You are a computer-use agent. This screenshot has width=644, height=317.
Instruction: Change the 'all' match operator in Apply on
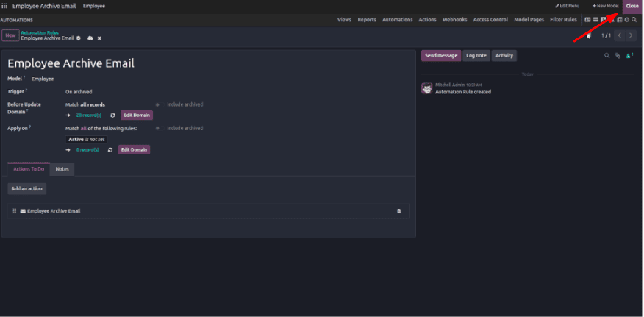click(83, 129)
